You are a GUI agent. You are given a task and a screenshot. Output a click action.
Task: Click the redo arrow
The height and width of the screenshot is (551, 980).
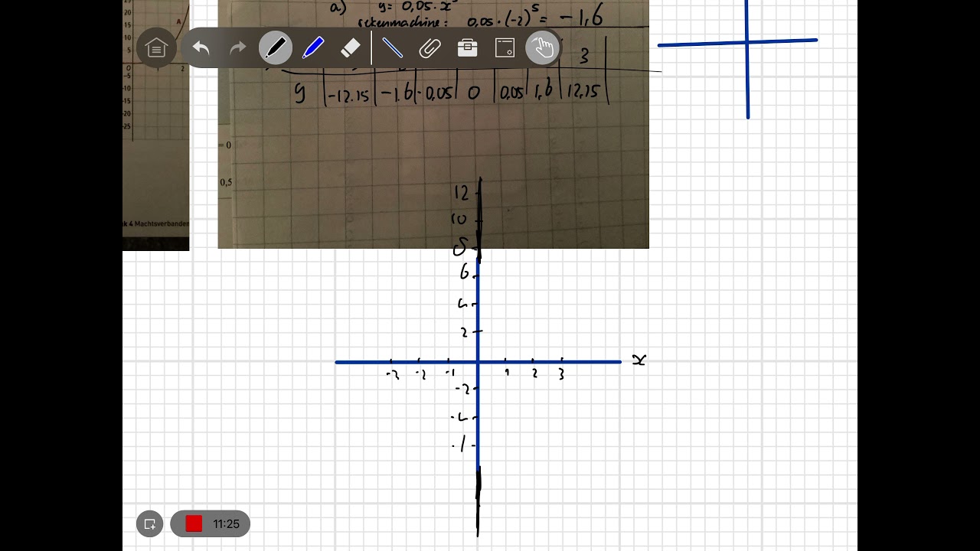pos(238,48)
